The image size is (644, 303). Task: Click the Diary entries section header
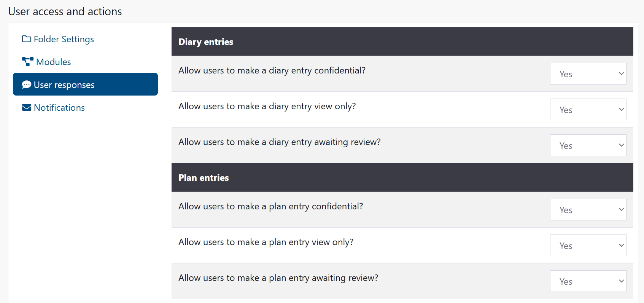point(205,41)
